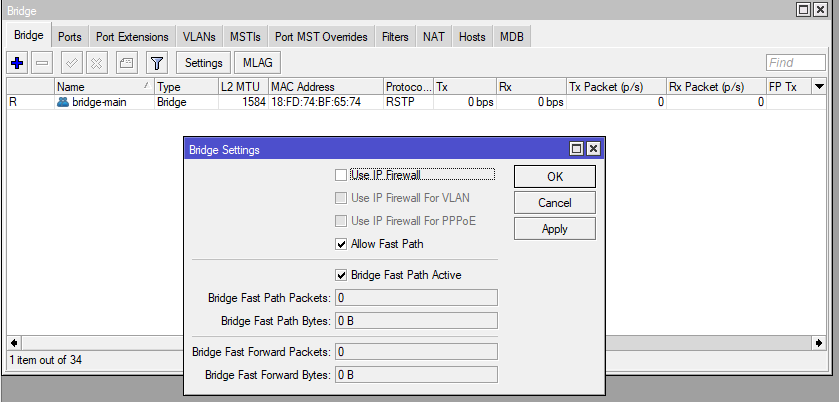Maximize the Bridge Settings dialog
The width and height of the screenshot is (839, 402).
tap(576, 149)
